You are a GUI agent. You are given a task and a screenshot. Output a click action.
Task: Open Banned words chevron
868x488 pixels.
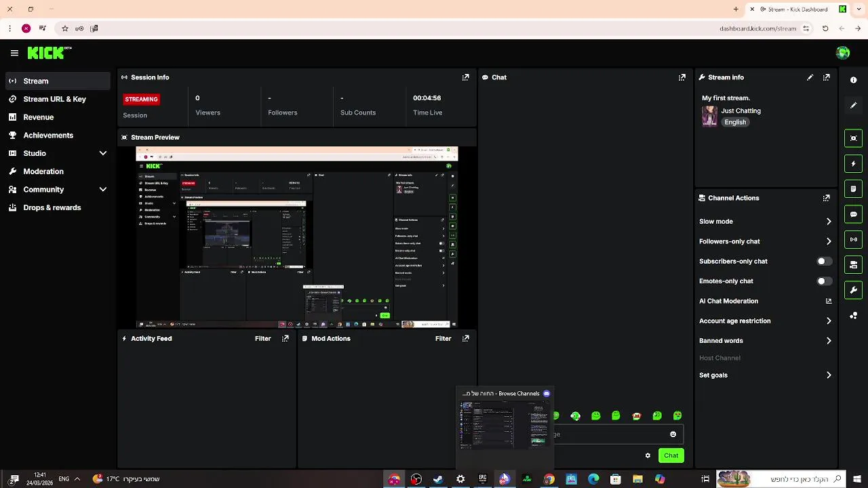coord(829,341)
